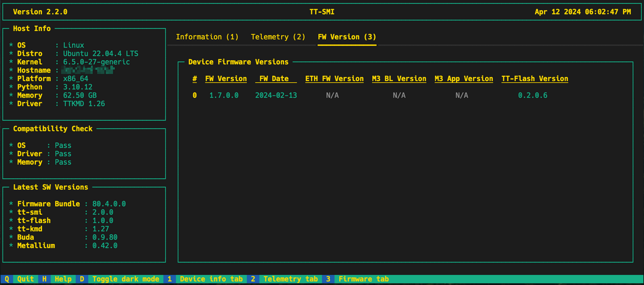Click the Hostname row label
Image resolution: width=644 pixels, height=285 pixels.
coord(34,70)
